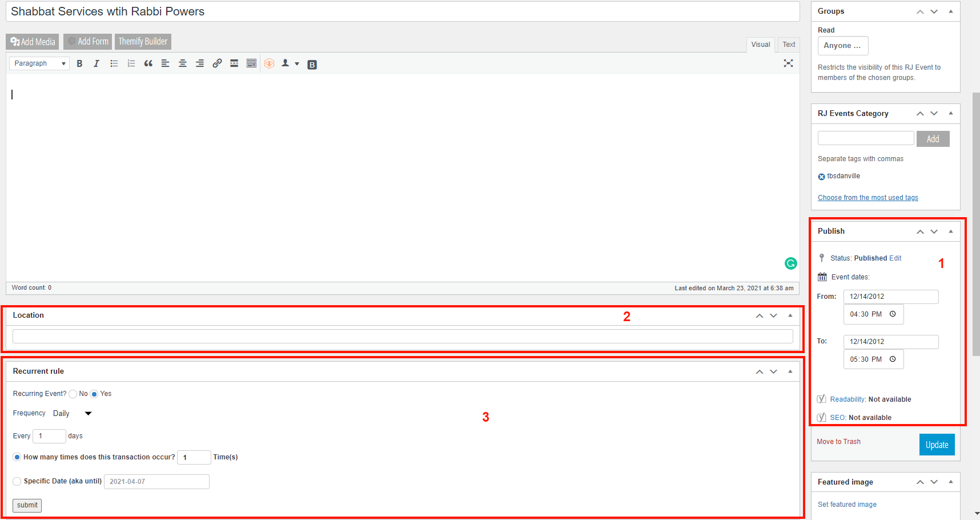Insert a bulleted list
The height and width of the screenshot is (520, 980).
click(114, 63)
